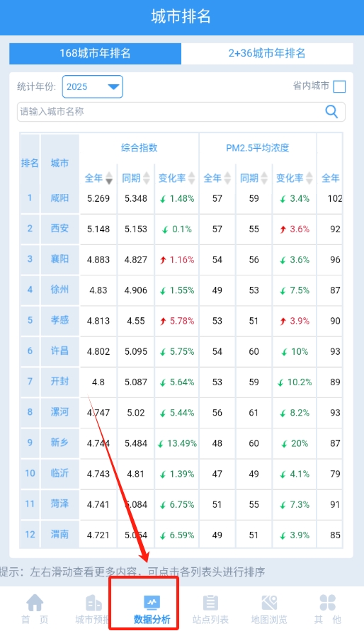Expand the 统计年份 2025 dropdown

click(93, 86)
